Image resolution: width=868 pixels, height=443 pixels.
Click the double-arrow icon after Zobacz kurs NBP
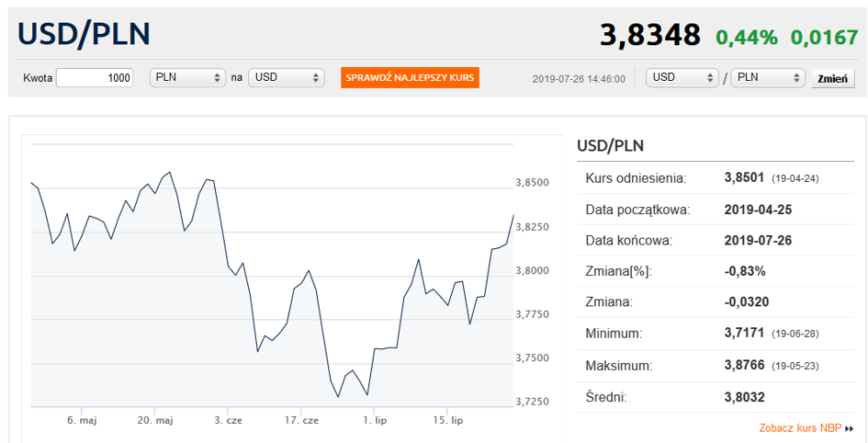pyautogui.click(x=850, y=428)
